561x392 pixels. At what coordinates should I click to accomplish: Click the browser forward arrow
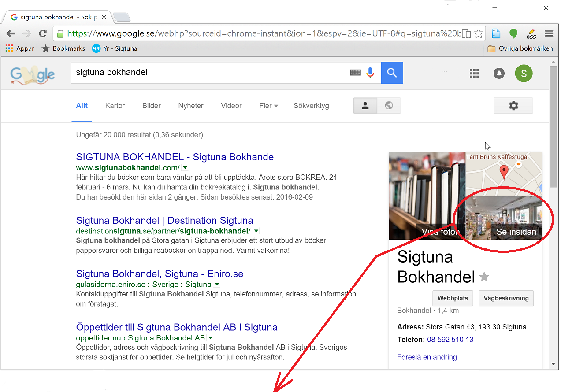[x=27, y=34]
